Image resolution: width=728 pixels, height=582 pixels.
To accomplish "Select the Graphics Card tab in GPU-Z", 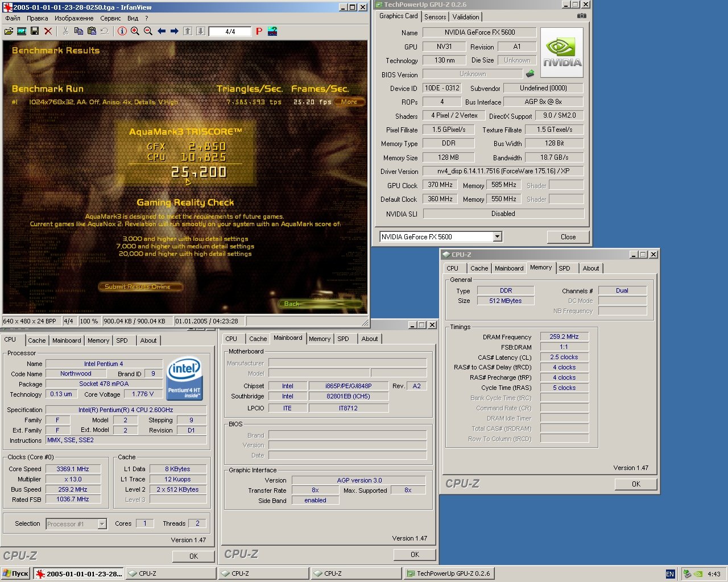I will pyautogui.click(x=399, y=16).
